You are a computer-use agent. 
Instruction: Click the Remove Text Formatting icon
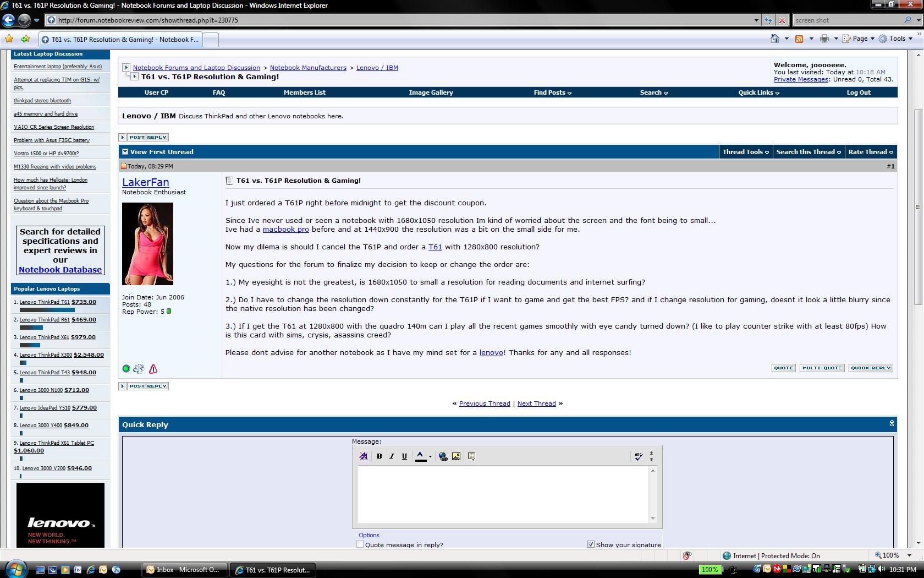(x=364, y=456)
